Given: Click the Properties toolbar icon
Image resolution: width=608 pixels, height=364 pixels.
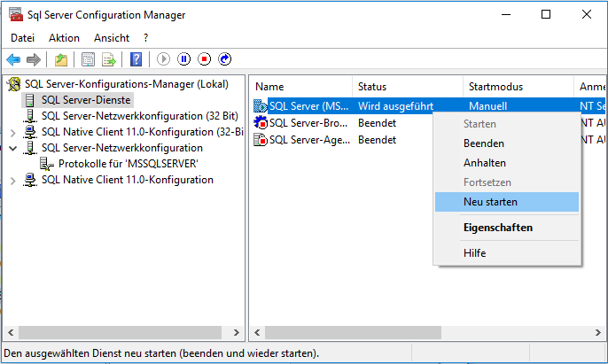Looking at the screenshot, I should [x=88, y=59].
